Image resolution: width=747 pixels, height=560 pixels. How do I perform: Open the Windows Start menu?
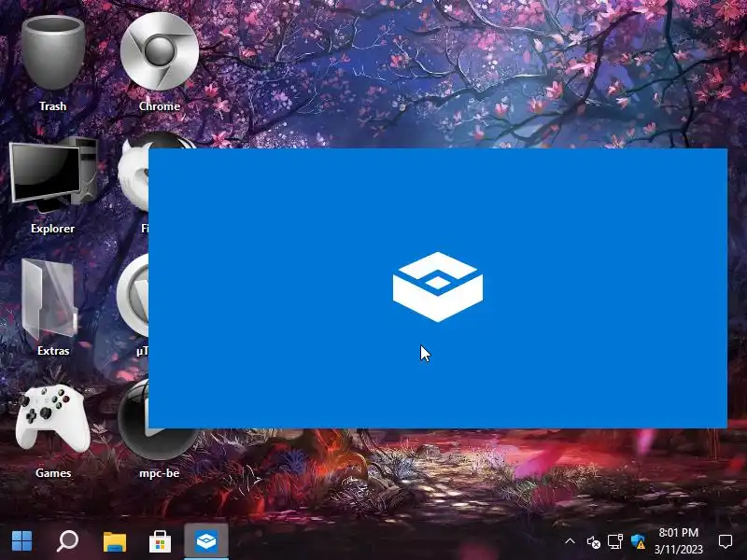(x=21, y=541)
